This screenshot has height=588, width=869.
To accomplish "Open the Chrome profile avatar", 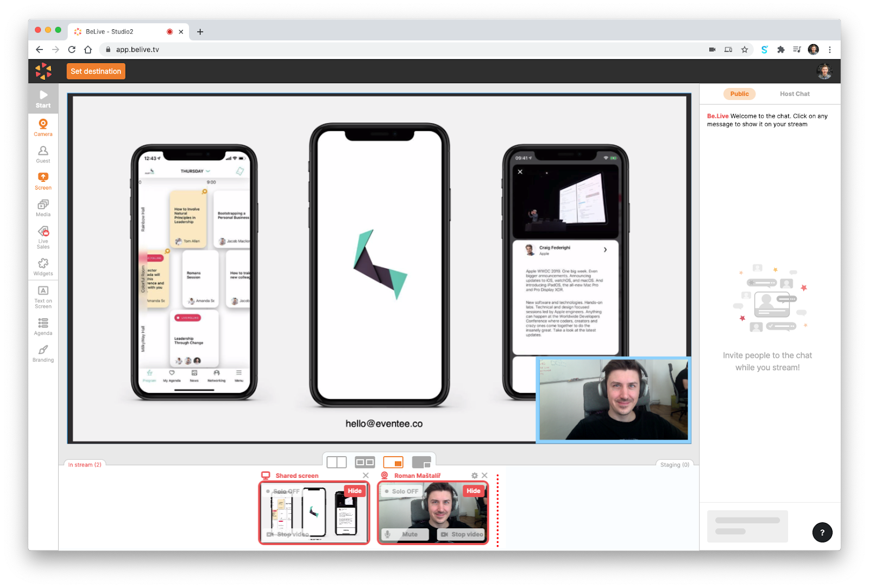I will (813, 49).
